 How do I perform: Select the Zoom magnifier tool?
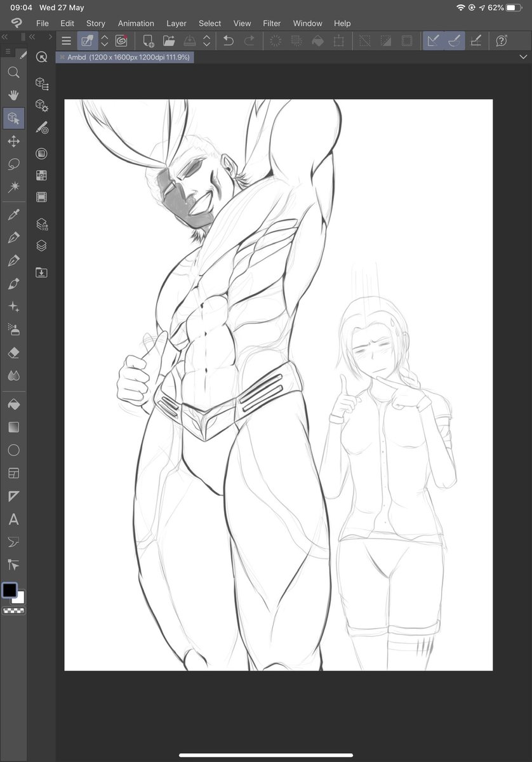point(13,72)
